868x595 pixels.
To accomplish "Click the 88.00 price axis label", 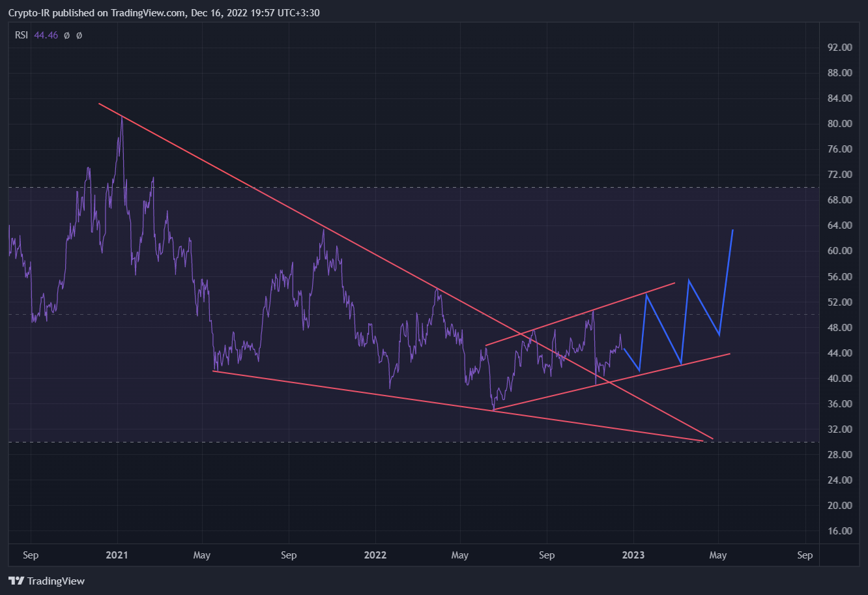I will [839, 73].
